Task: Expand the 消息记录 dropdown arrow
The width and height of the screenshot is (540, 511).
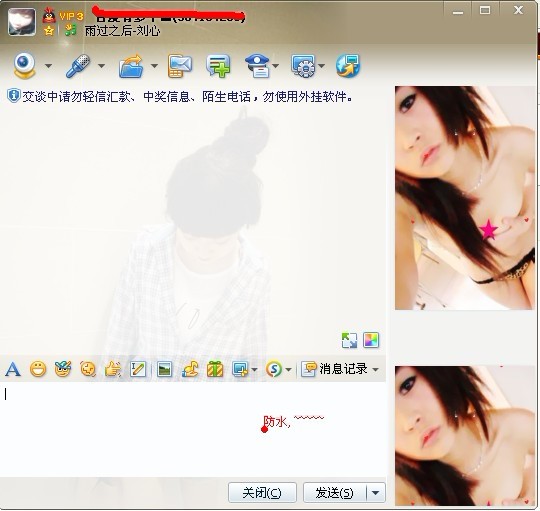Action: 376,369
